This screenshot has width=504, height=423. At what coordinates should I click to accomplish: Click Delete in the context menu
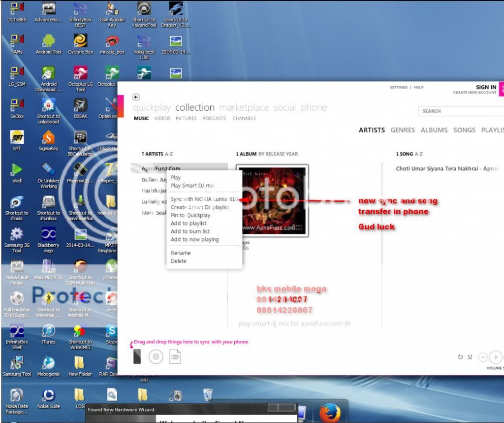179,261
